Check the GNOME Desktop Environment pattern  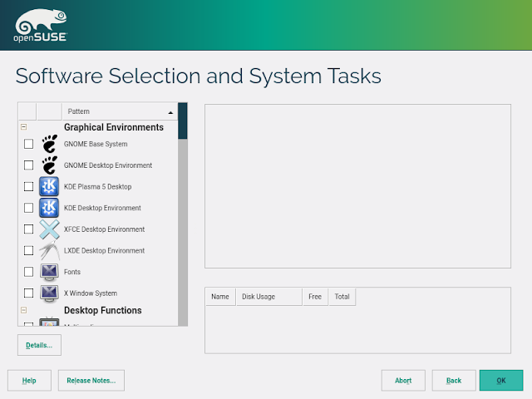pos(29,165)
